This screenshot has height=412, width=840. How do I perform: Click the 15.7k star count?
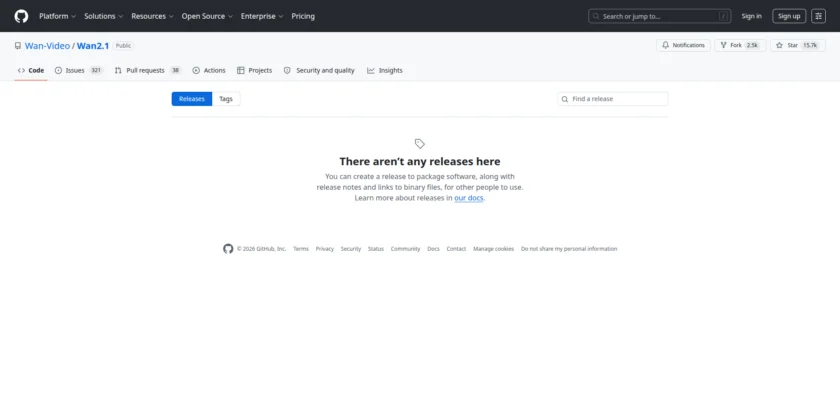810,46
